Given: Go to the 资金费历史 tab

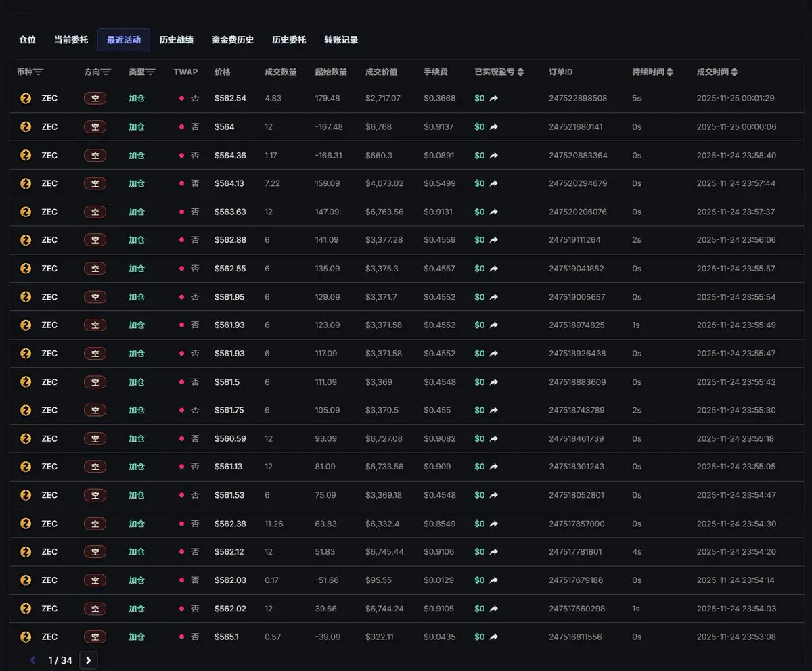Looking at the screenshot, I should click(233, 40).
